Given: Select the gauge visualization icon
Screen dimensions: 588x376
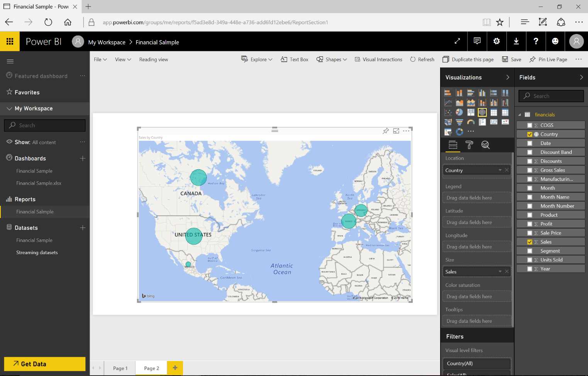Looking at the screenshot, I should coord(471,122).
